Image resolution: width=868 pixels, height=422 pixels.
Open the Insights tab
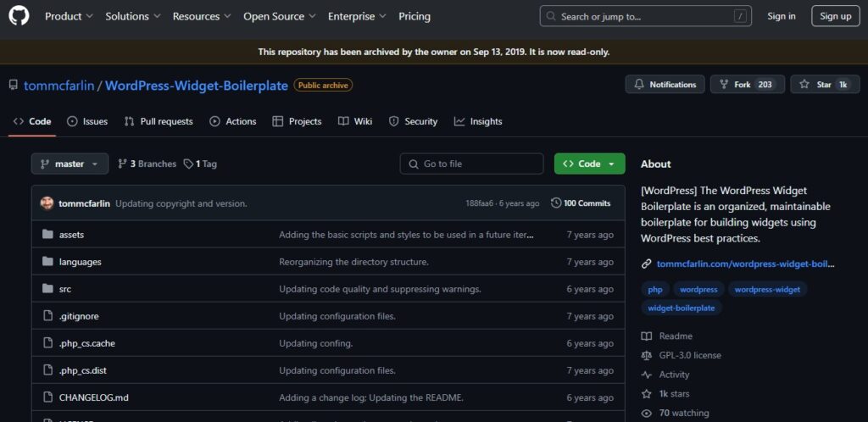pos(478,121)
